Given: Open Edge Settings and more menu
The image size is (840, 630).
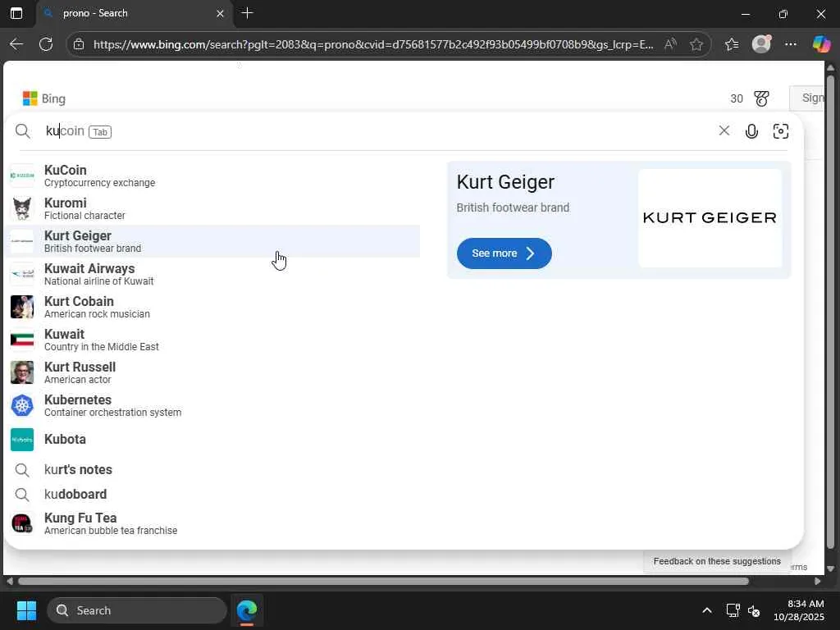Looking at the screenshot, I should coord(791,44).
